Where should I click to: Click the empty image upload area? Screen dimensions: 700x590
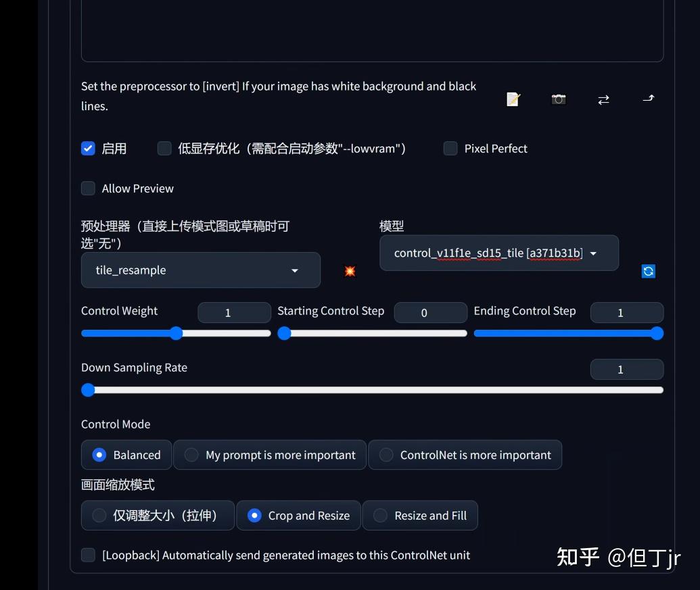click(x=372, y=30)
